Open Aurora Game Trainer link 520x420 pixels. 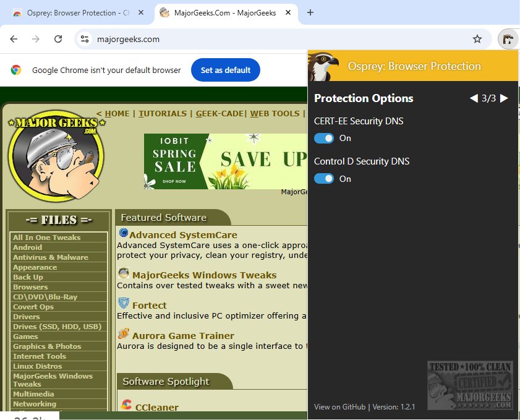tap(183, 335)
